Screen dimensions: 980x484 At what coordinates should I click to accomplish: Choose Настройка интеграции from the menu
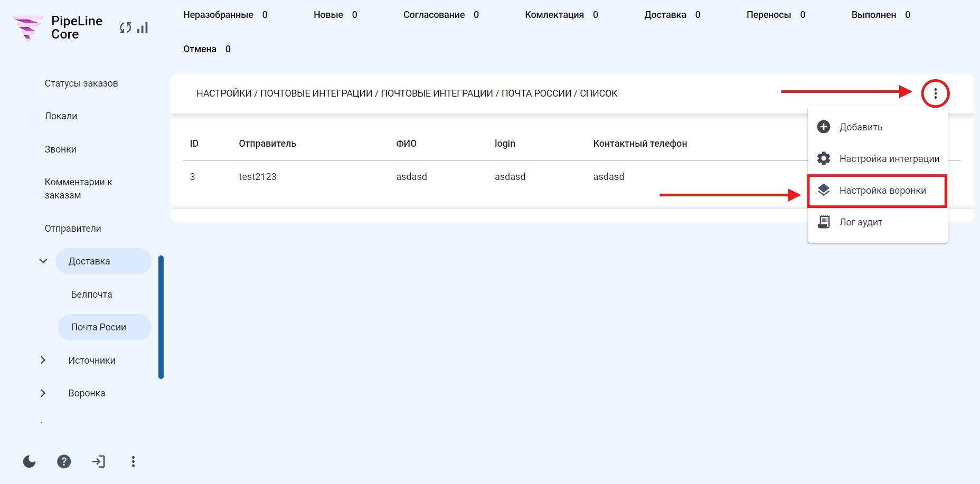coord(878,158)
